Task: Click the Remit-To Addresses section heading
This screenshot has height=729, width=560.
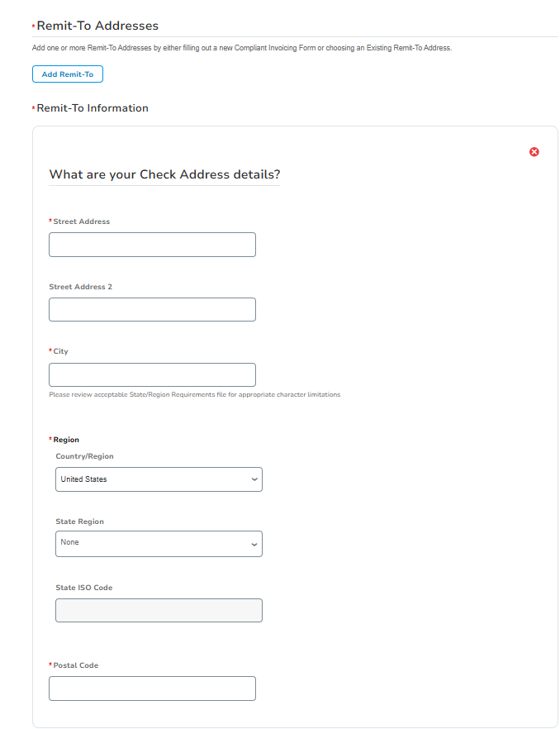Action: 97,26
